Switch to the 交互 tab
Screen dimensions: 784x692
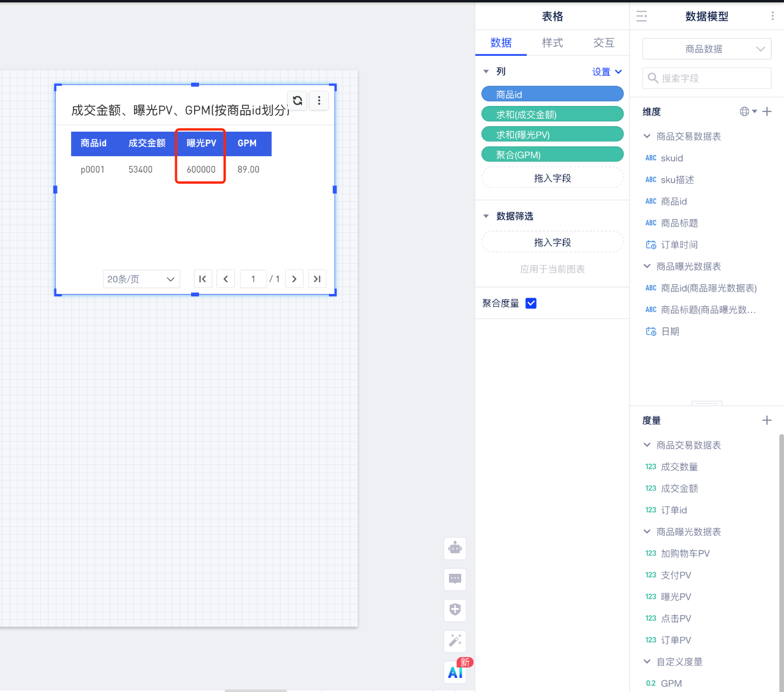coord(603,43)
